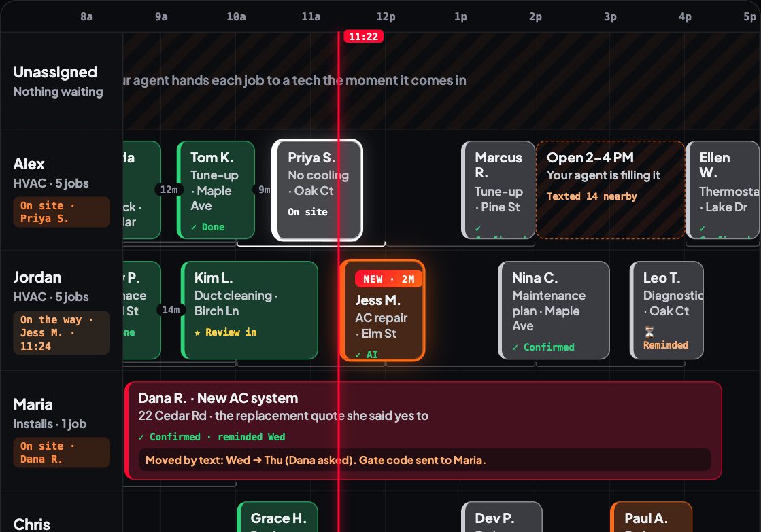
Task: Click Texted 14 nearby link
Action: (x=592, y=196)
